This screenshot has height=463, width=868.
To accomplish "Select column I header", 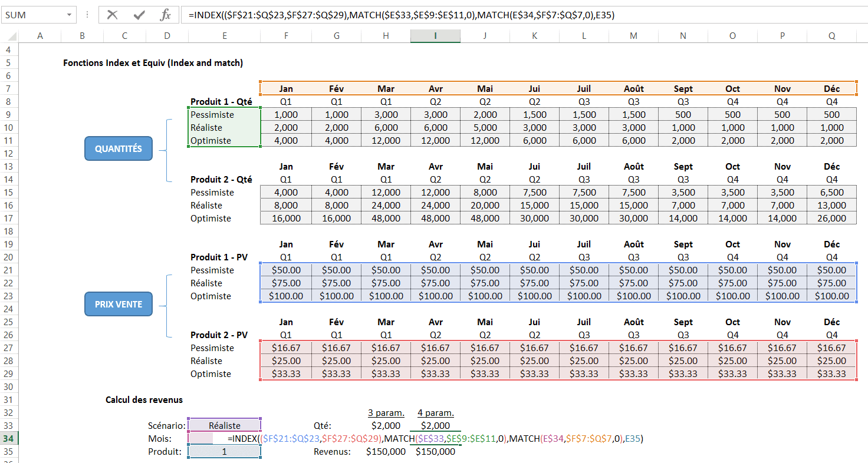I will click(x=435, y=36).
